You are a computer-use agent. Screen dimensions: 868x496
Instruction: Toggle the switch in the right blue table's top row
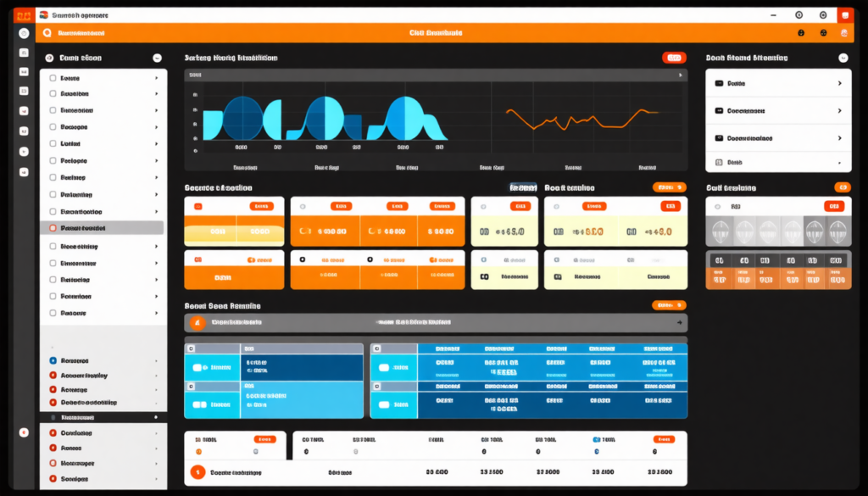click(x=384, y=367)
